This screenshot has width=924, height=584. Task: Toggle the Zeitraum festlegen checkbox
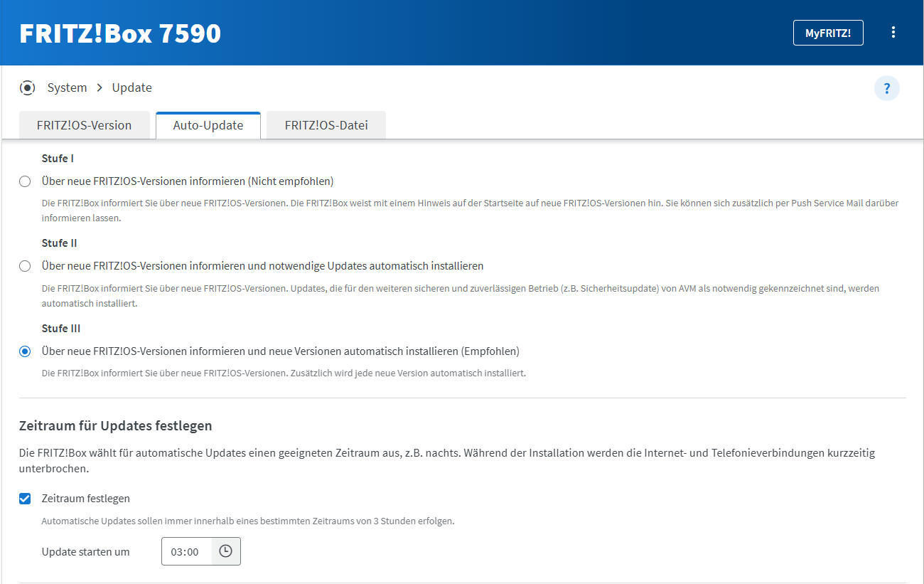coord(25,499)
